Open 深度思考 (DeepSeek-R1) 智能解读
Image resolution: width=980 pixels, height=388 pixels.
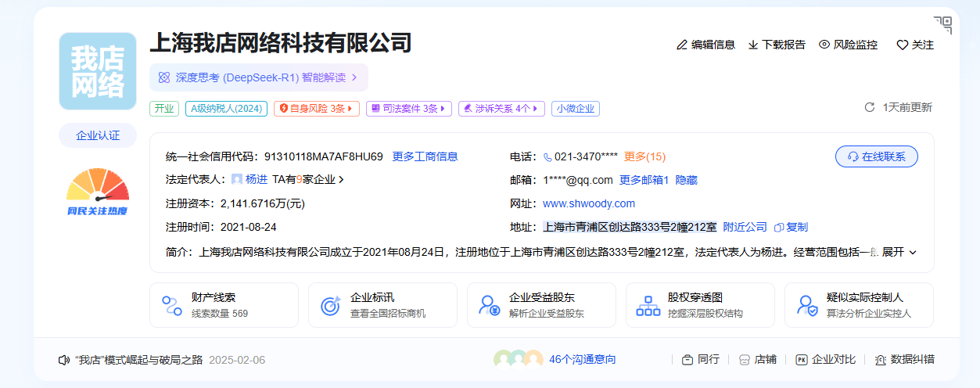258,77
